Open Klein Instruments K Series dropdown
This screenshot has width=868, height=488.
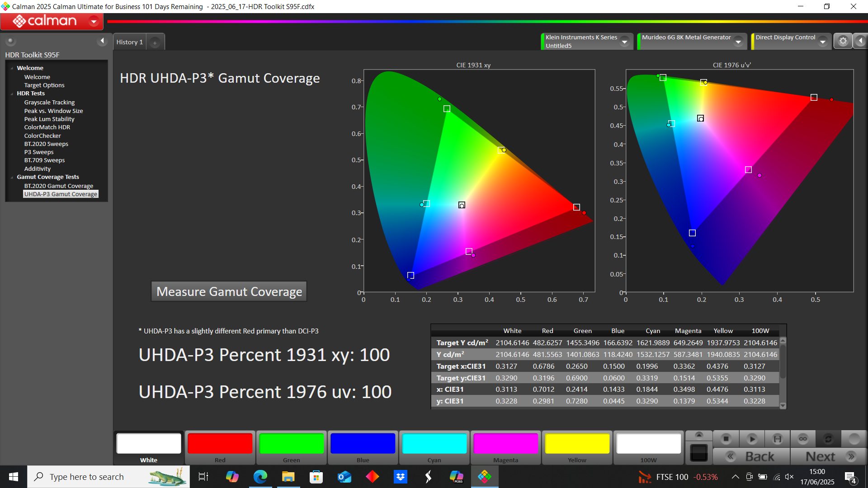(x=624, y=42)
